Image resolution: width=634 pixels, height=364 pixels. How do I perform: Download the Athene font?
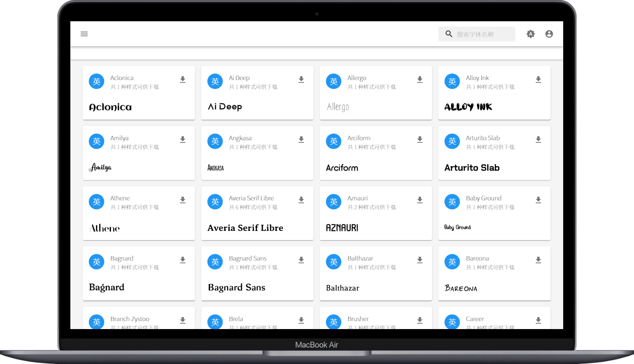tap(183, 200)
